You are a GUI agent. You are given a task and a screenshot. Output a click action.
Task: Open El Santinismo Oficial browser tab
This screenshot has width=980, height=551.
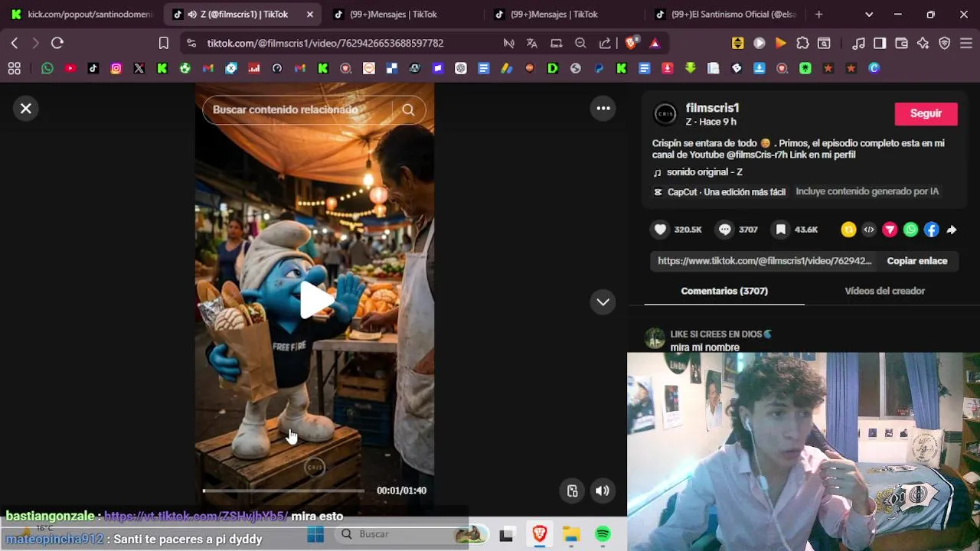[x=725, y=14]
